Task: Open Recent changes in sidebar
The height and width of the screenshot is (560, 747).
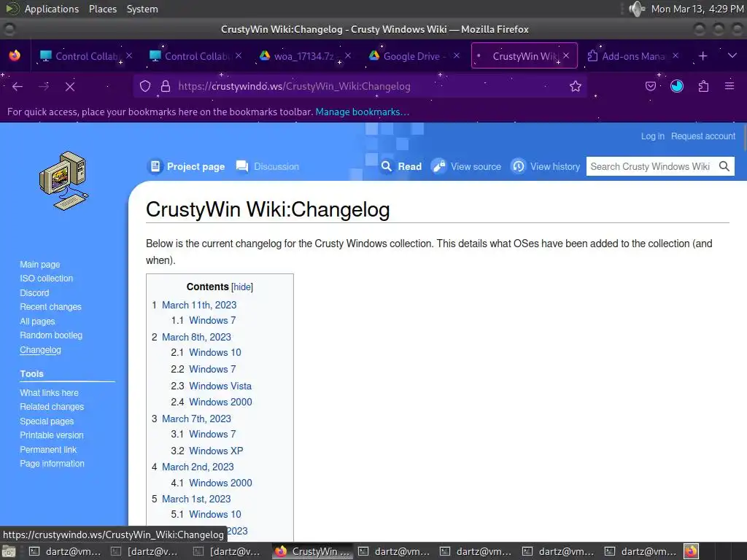Action: [x=50, y=307]
